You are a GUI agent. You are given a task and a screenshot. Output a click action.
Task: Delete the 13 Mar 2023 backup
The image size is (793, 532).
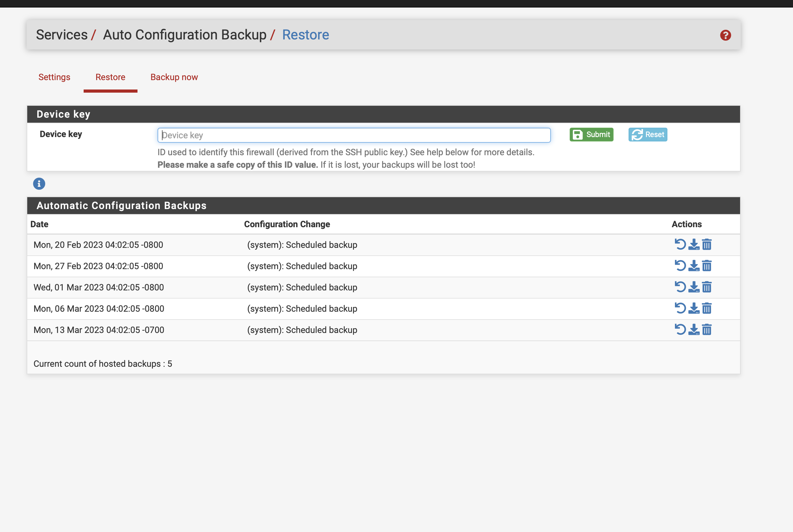(x=707, y=330)
